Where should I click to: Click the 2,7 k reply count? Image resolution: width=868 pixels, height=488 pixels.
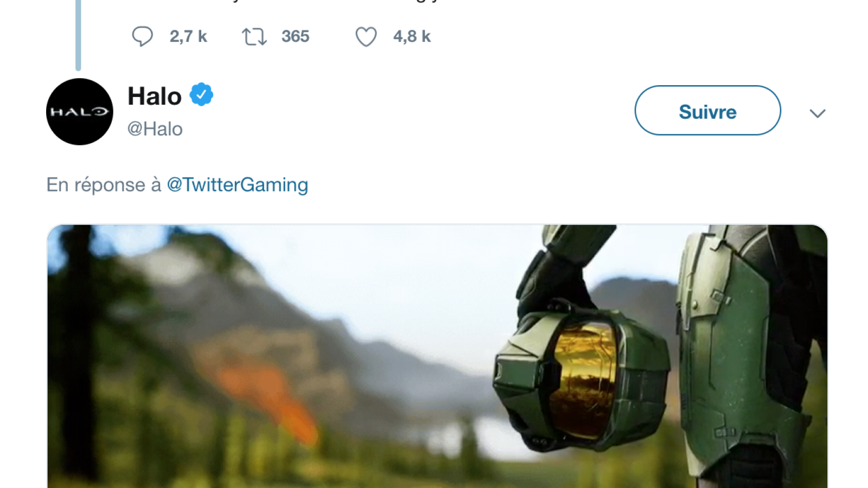coord(188,36)
